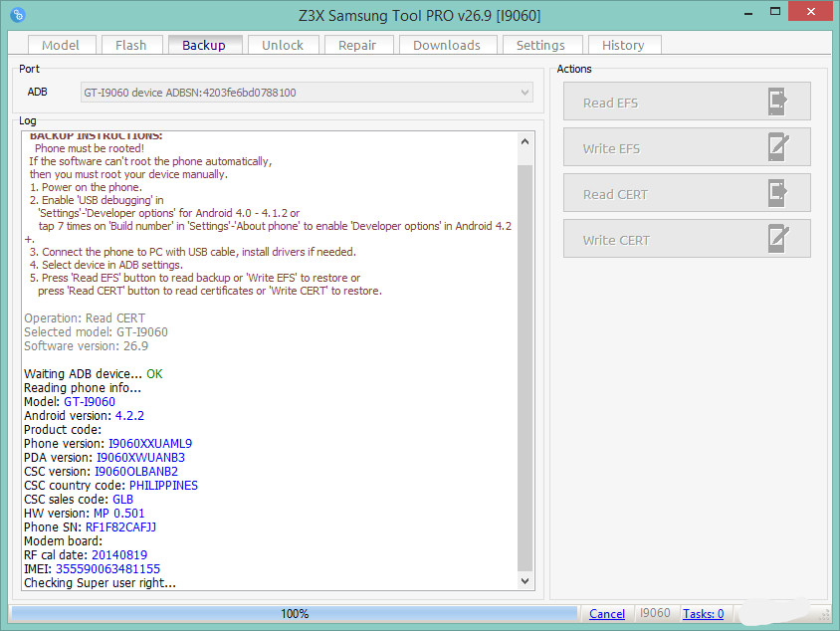Click the PDA version I9060XWUANB3
The width and height of the screenshot is (840, 631).
tap(140, 458)
